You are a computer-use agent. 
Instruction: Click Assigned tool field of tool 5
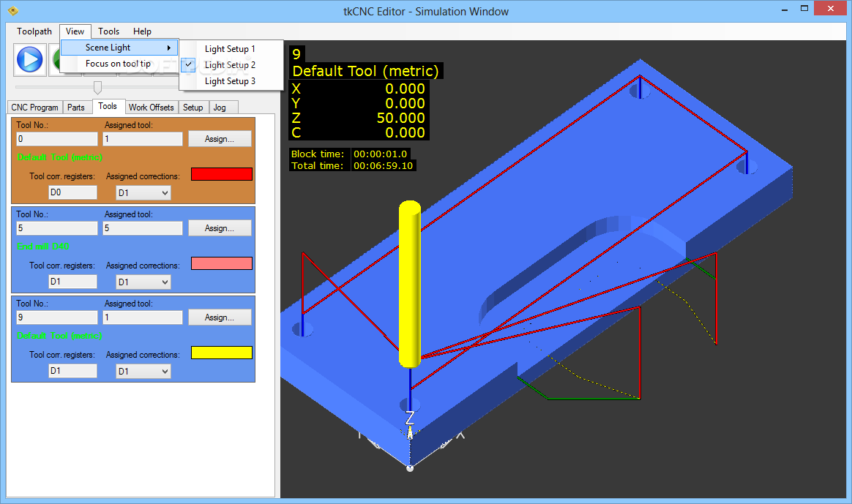point(143,228)
